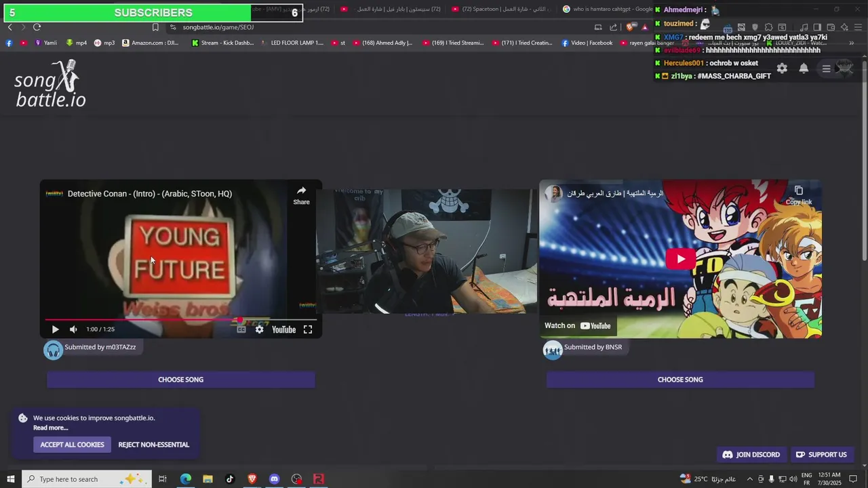
Task: Open the Brave Rewards triangle icon
Action: (x=645, y=27)
